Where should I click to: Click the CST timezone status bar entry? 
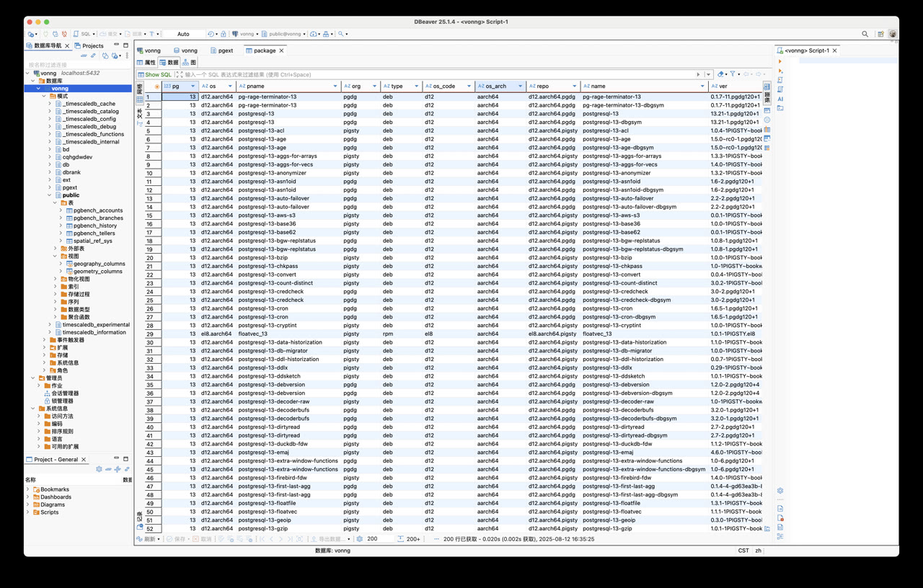click(x=743, y=551)
